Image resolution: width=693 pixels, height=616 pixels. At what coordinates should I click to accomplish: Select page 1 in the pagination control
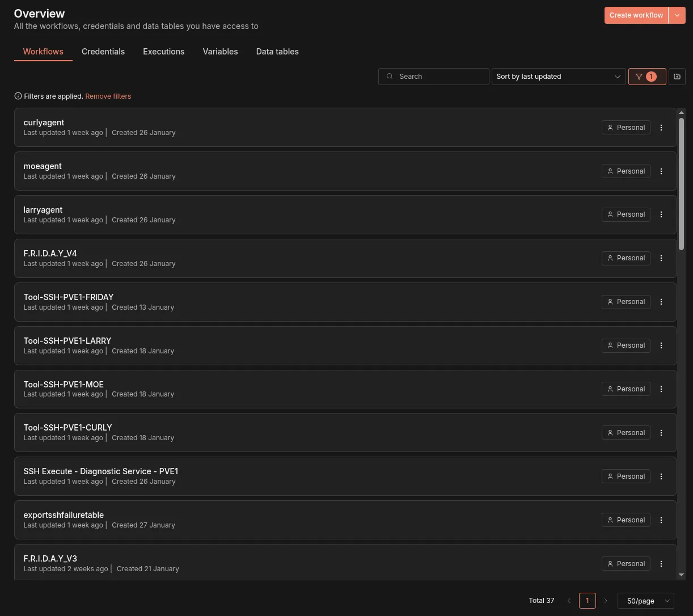587,600
